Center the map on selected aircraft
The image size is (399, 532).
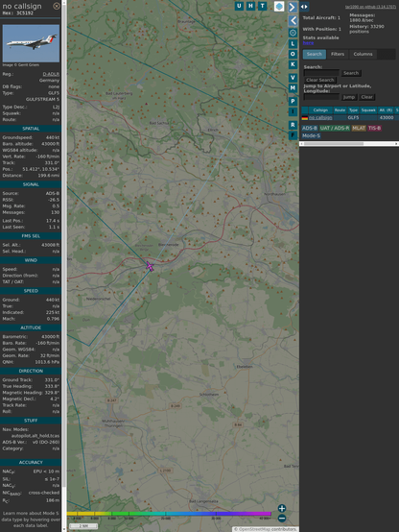[x=293, y=33]
